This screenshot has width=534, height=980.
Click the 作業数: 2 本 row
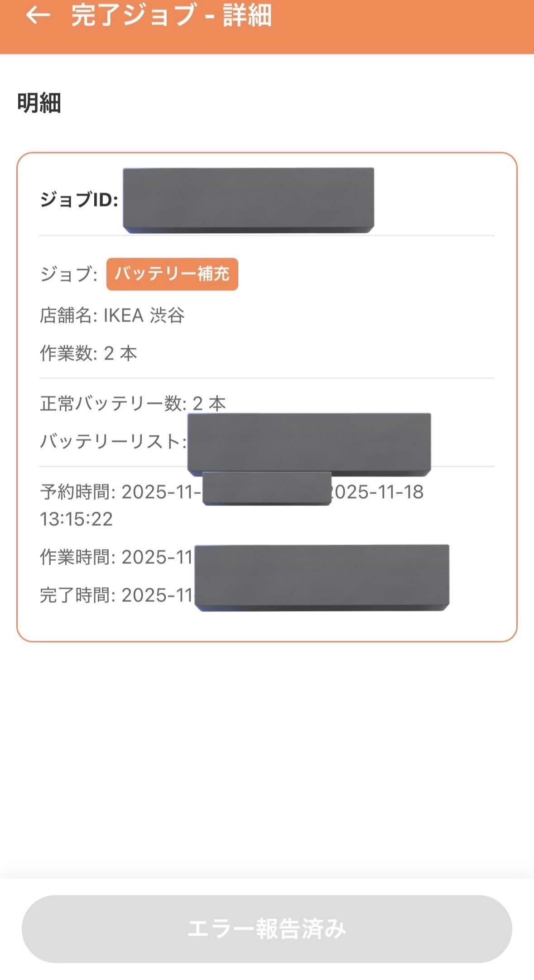pos(89,354)
